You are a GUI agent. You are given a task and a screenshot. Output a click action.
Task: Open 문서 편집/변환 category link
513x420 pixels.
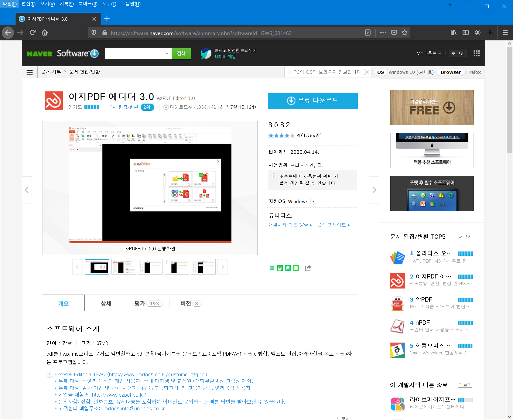coord(123,107)
